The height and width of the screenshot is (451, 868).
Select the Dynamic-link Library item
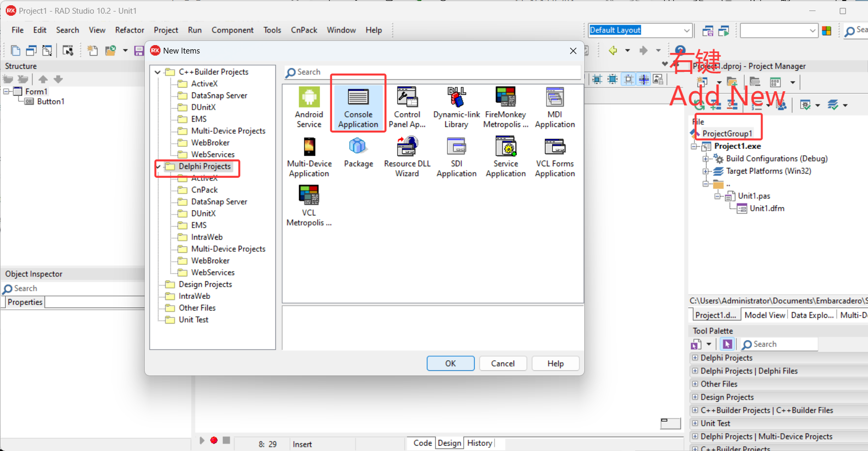(456, 108)
